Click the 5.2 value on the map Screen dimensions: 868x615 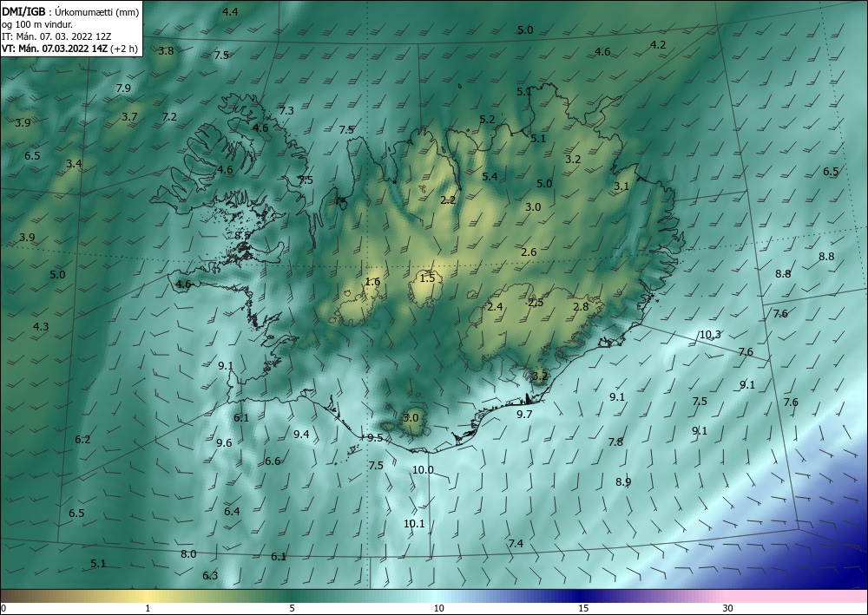click(487, 120)
